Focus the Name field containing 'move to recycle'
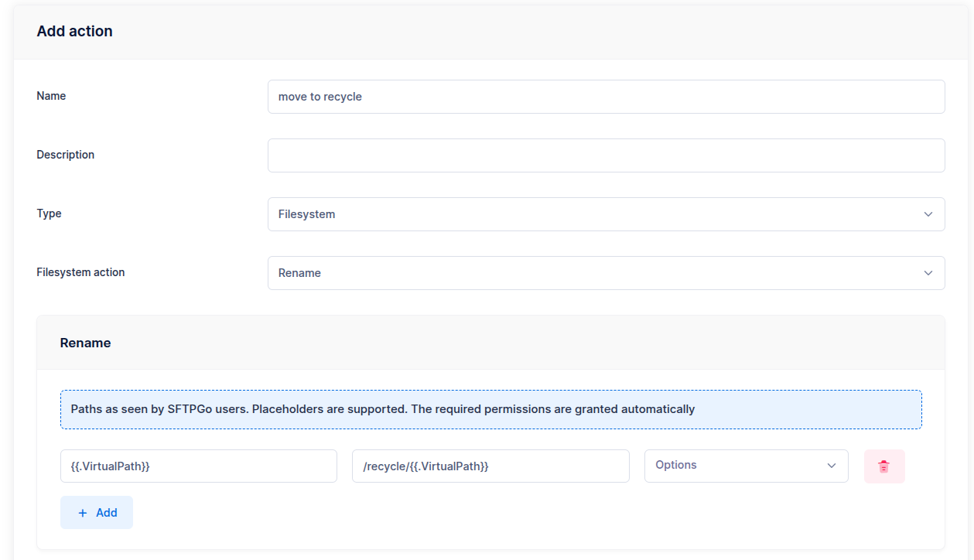The image size is (974, 560). point(606,97)
